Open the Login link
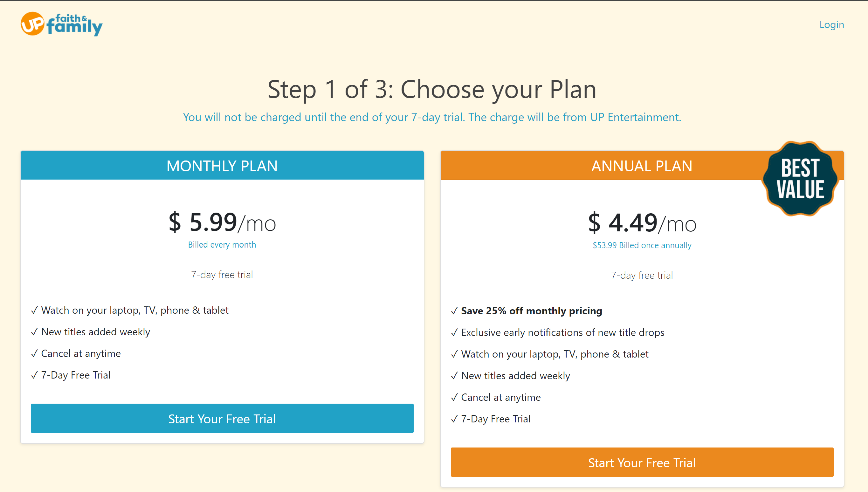 coord(831,25)
